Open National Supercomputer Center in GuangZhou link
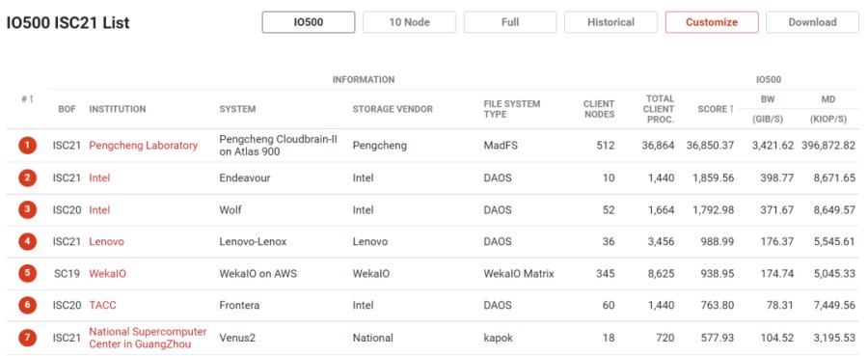This screenshot has width=868, height=356. tap(148, 338)
